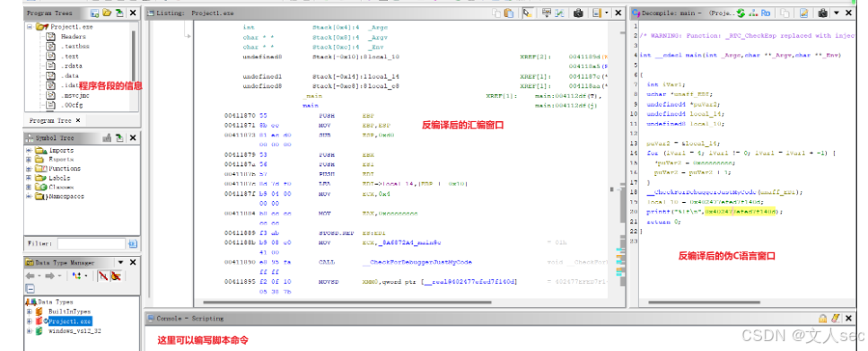Image resolution: width=868 pixels, height=351 pixels.
Task: Click the copy icon in Listing toolbar
Action: click(x=497, y=13)
